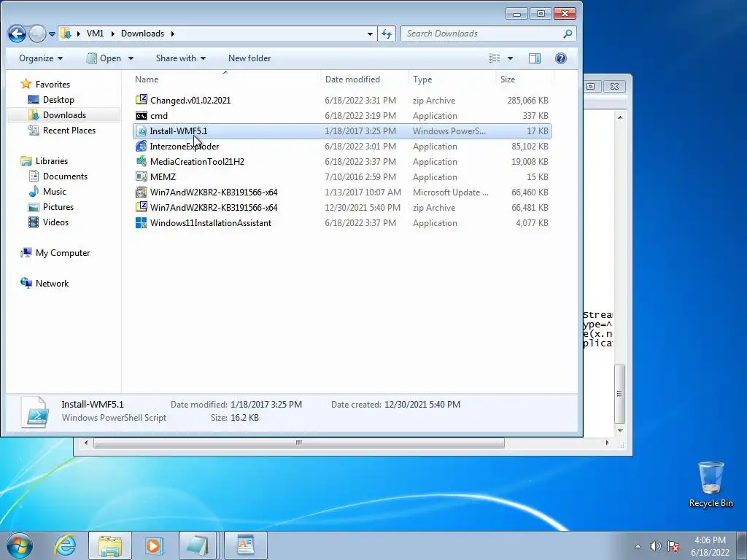
Task: Select Downloads in the address path
Action: click(x=142, y=34)
